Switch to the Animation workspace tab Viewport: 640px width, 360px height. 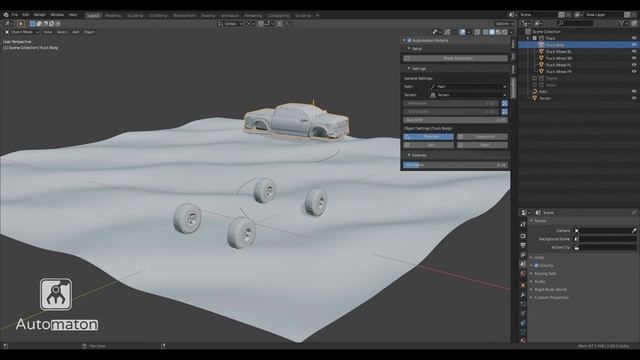tap(229, 16)
